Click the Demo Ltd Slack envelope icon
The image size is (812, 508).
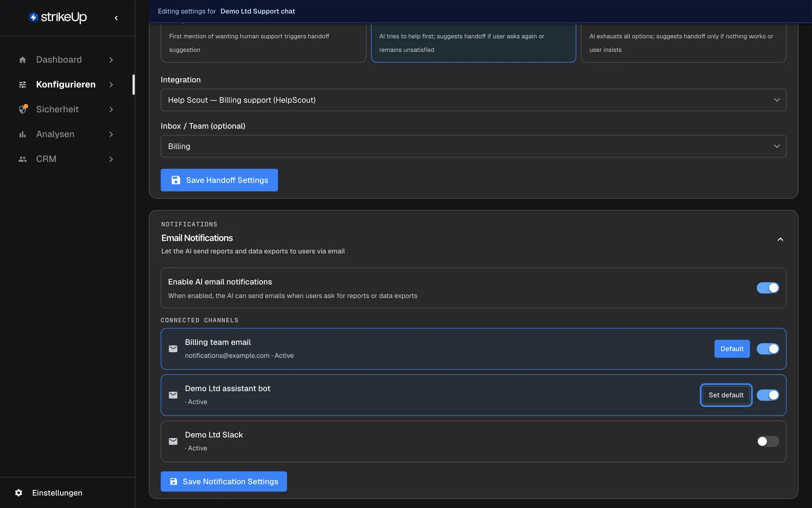click(173, 441)
